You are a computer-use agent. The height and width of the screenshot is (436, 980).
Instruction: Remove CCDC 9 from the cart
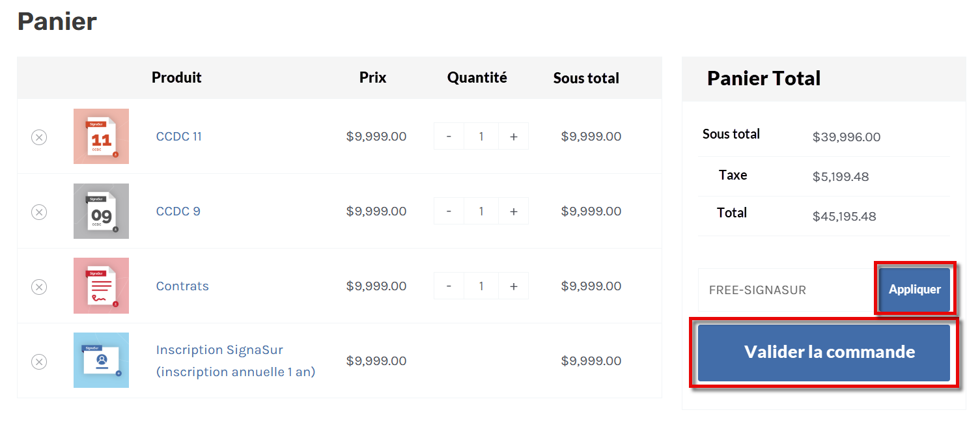pyautogui.click(x=39, y=212)
